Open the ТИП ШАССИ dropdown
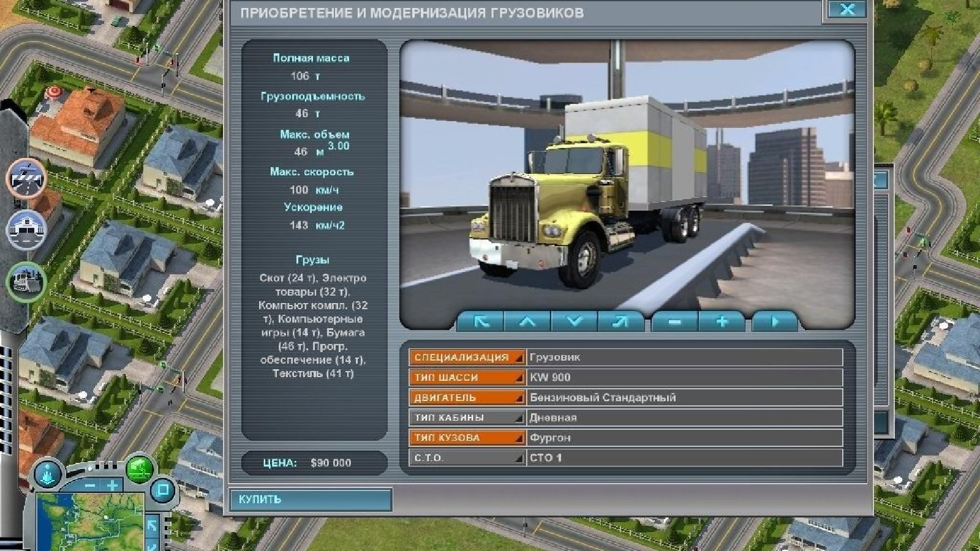The image size is (980, 551). (467, 377)
